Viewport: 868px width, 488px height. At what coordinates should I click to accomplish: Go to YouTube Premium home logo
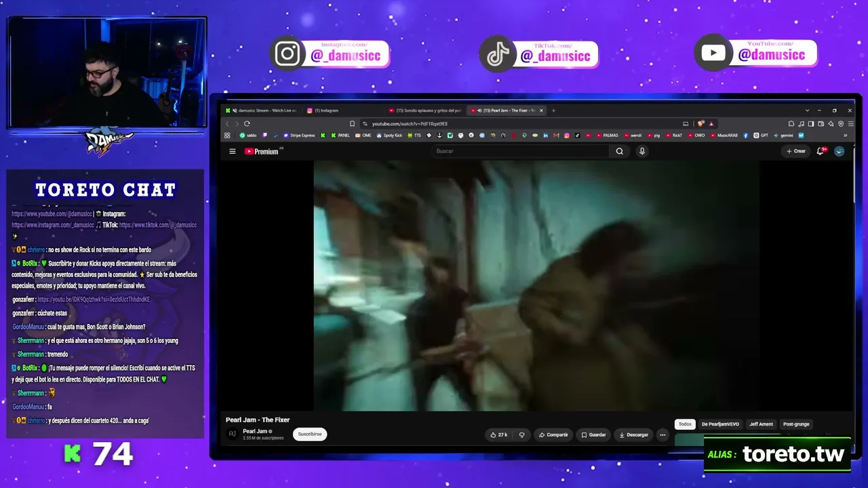(261, 151)
